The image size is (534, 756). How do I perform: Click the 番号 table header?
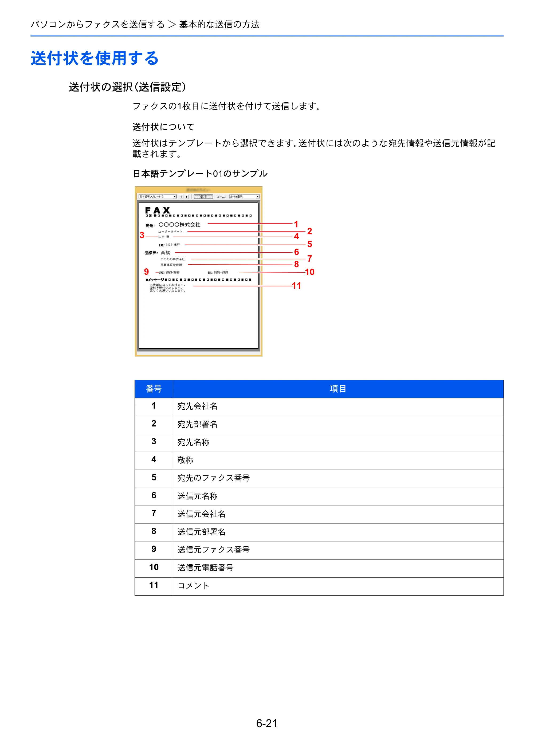(154, 389)
